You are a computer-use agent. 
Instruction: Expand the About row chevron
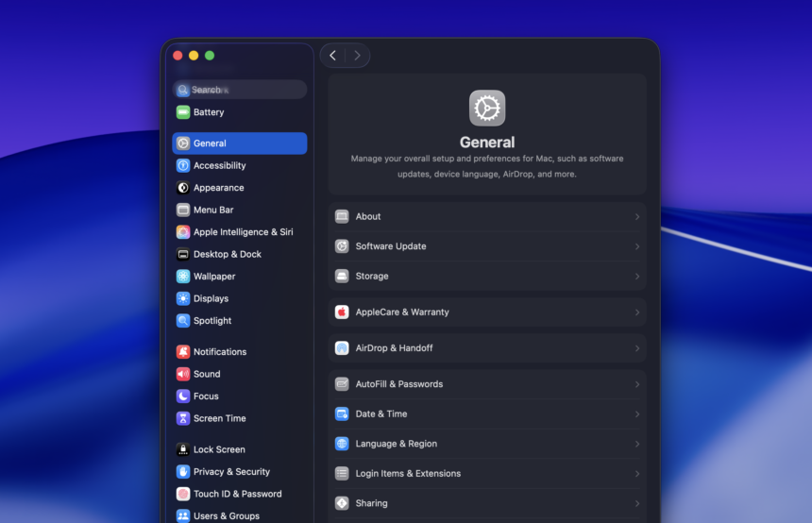coord(637,217)
